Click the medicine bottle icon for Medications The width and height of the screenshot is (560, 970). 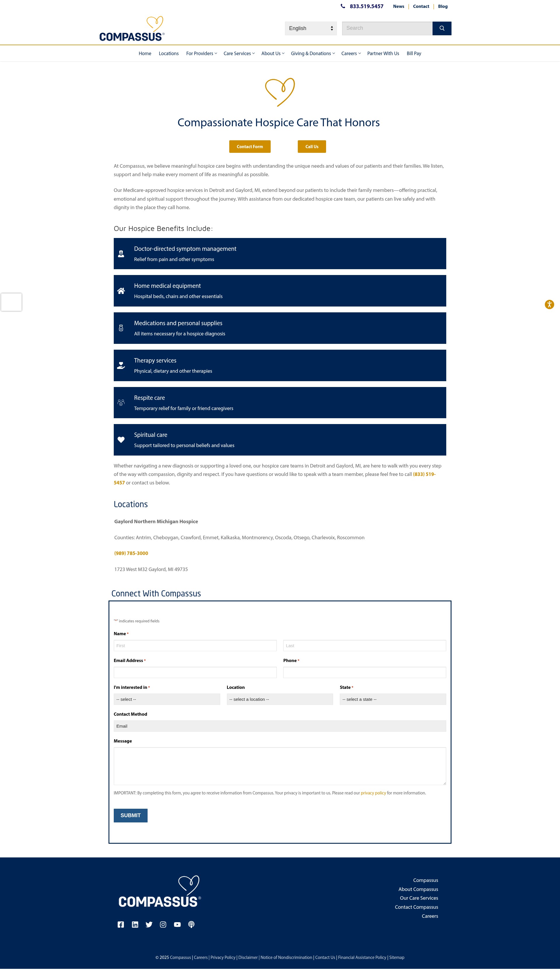[x=121, y=328]
